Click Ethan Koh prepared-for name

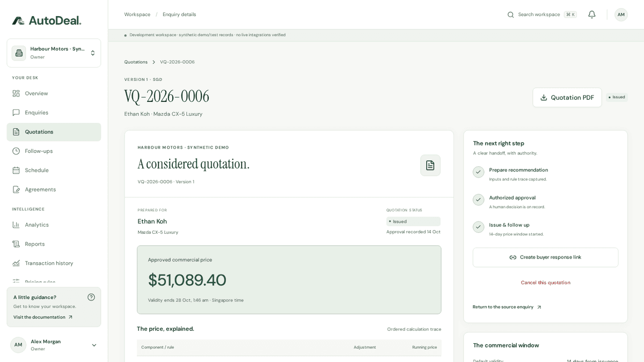point(152,221)
